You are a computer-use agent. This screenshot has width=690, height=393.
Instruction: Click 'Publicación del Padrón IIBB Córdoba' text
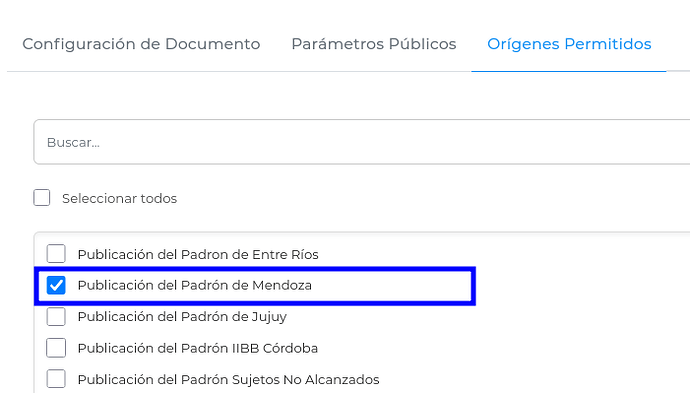point(198,348)
